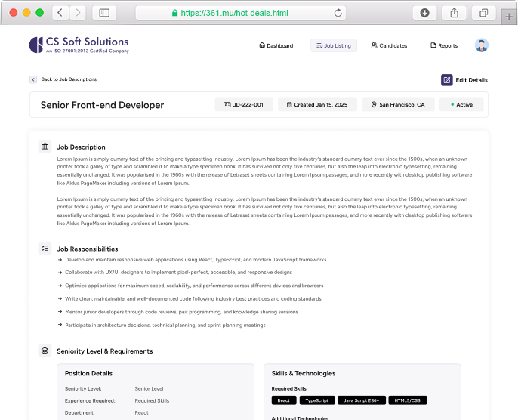Screen dimensions: 518x420
Task: Click the Job Description briefcase icon
Action: (45, 147)
